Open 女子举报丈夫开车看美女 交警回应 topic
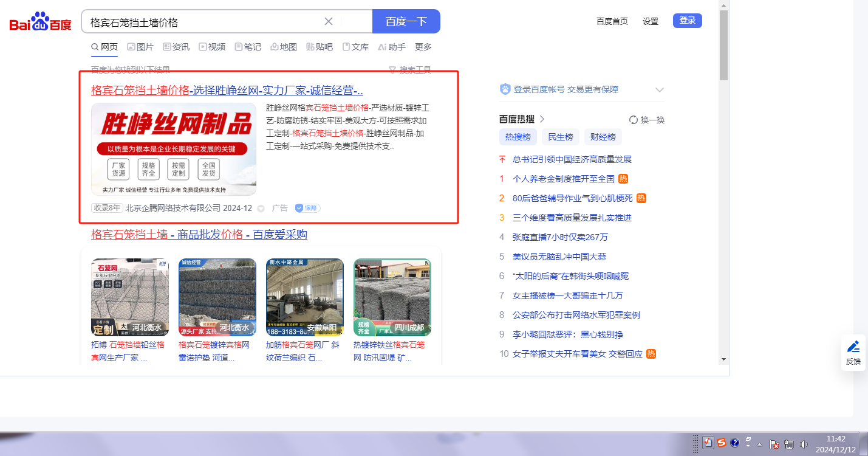The width and height of the screenshot is (868, 456). pyautogui.click(x=578, y=354)
